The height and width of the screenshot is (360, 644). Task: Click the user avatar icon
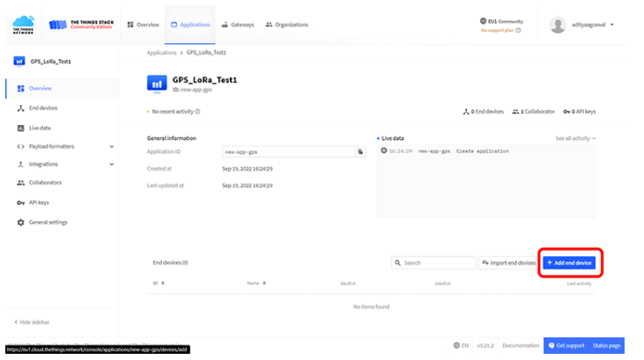pos(558,25)
